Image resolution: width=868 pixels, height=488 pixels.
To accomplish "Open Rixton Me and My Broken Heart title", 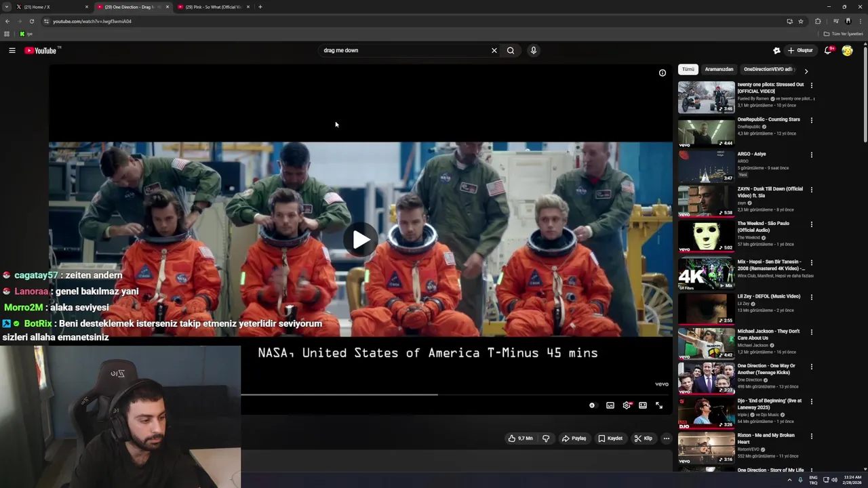I will [766, 439].
